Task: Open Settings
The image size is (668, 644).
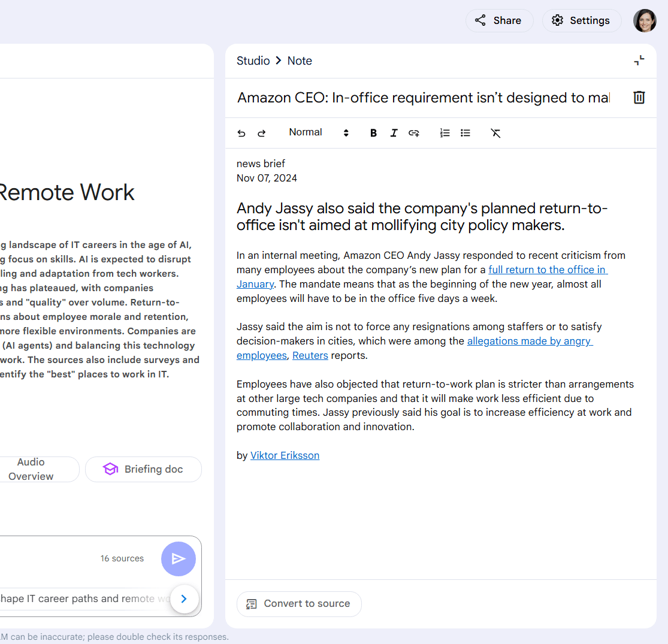Action: (x=581, y=20)
